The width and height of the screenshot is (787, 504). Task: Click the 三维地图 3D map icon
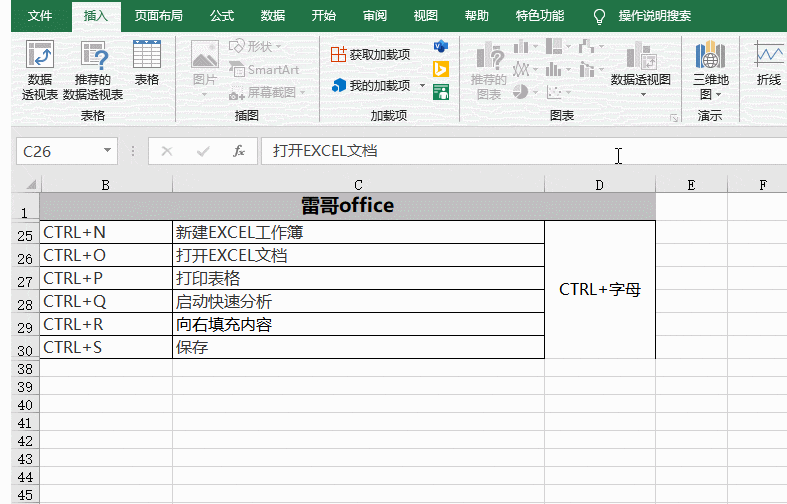710,55
